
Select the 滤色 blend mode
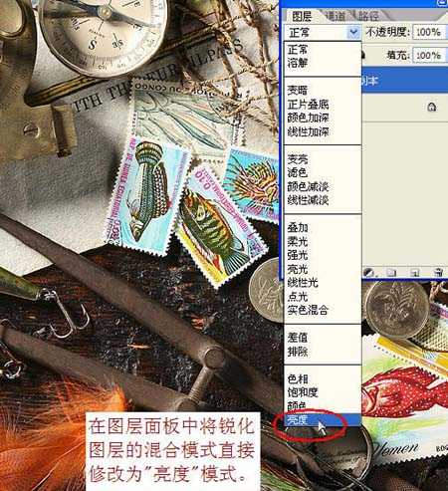click(298, 172)
